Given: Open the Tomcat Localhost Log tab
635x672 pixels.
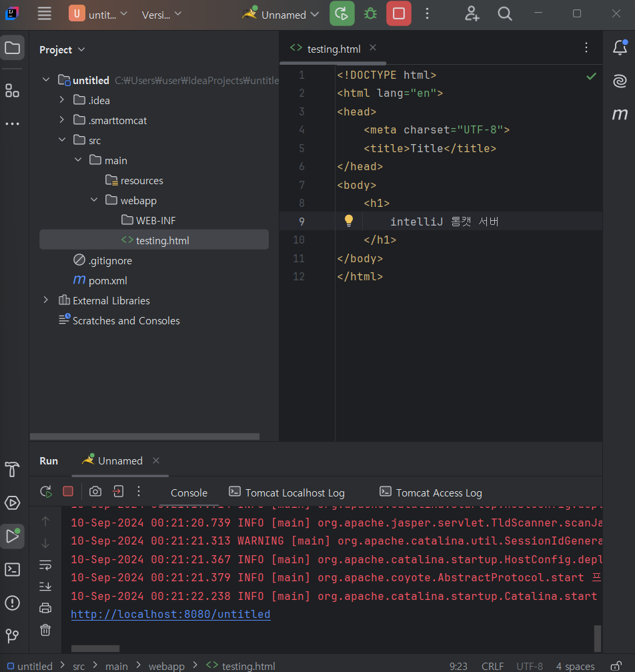Looking at the screenshot, I should (287, 493).
